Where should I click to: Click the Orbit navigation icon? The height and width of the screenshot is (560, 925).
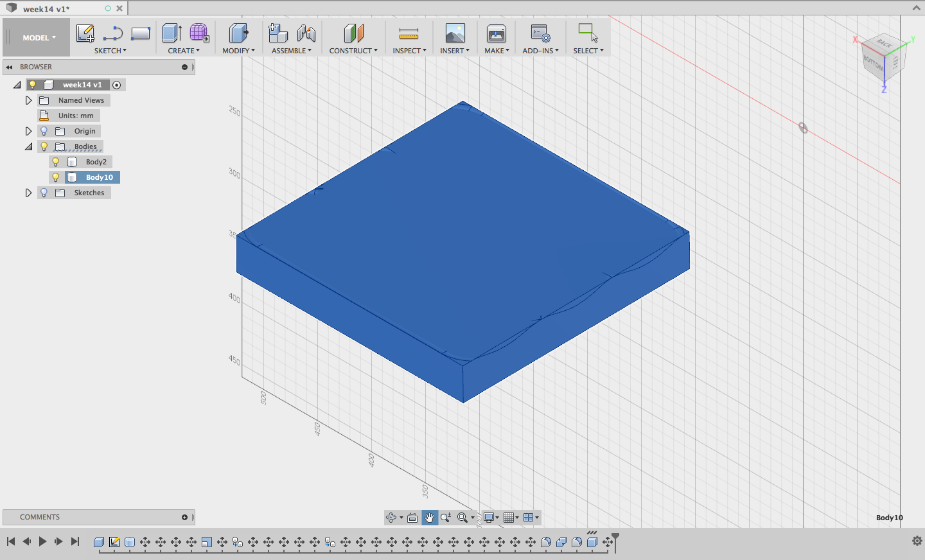click(391, 518)
